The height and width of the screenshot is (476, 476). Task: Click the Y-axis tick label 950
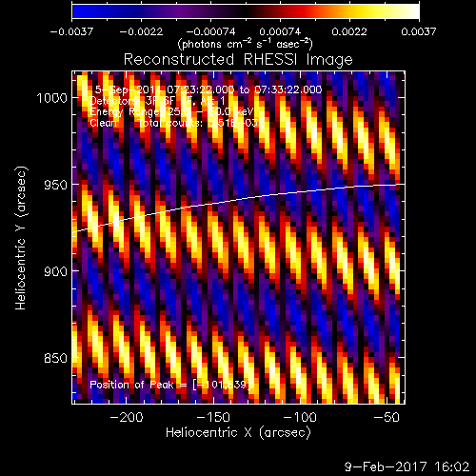(x=55, y=185)
